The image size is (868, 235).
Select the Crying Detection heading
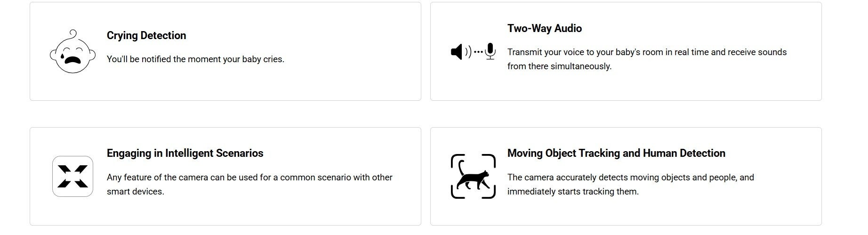click(x=146, y=35)
